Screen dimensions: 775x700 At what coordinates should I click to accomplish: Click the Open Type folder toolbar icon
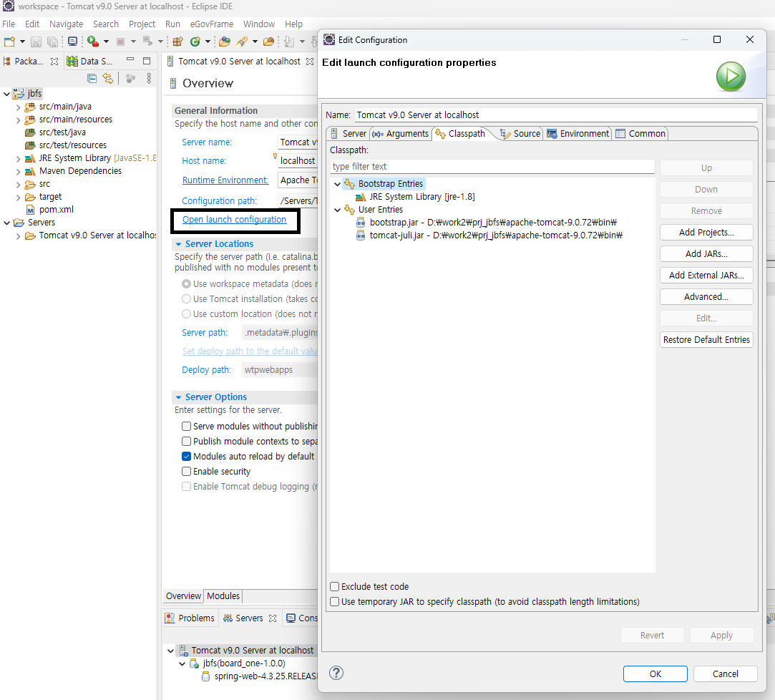(225, 42)
